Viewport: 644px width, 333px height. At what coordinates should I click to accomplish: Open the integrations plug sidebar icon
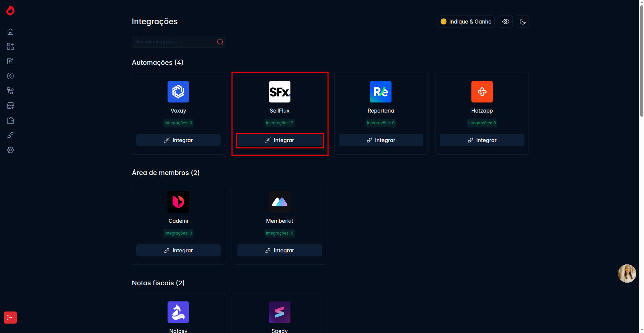click(x=10, y=135)
